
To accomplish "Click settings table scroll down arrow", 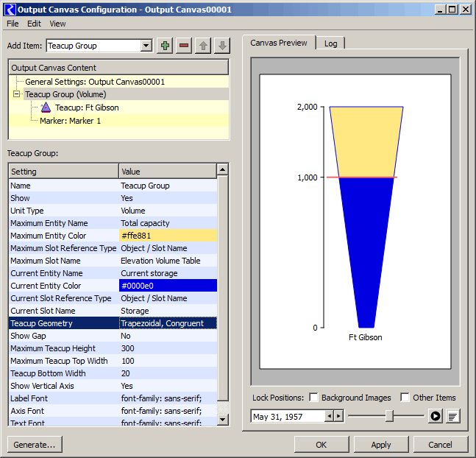I will click(x=222, y=420).
